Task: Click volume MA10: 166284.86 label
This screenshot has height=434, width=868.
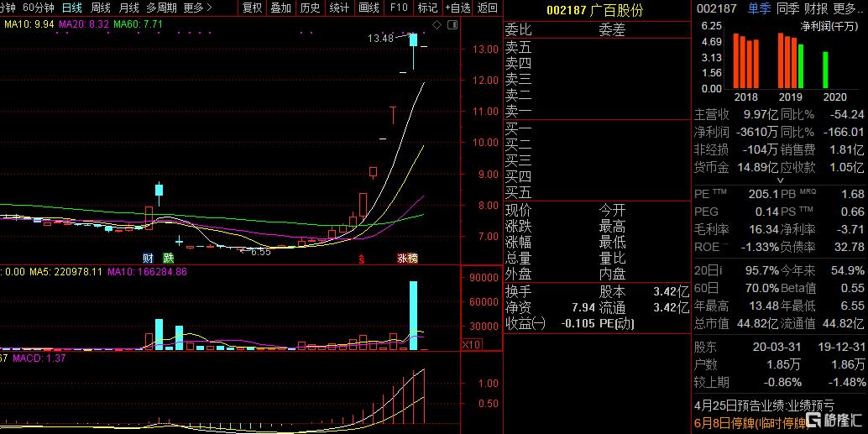Action: 147,272
